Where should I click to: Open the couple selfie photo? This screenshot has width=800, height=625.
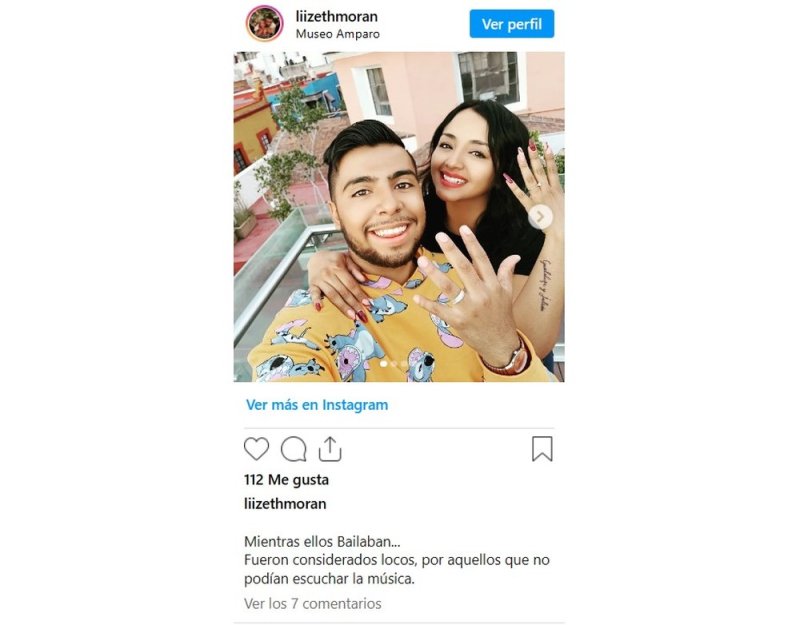coord(399,217)
